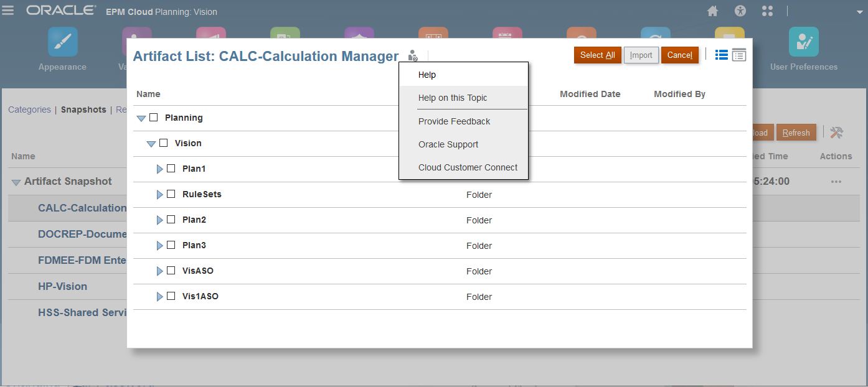Viewport: 868px width, 387px height.
Task: Open the Accessibility settings icon
Action: [x=740, y=11]
